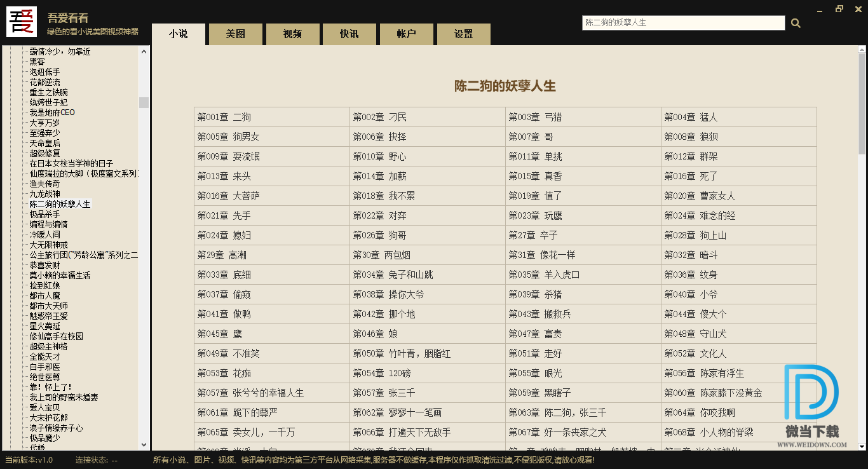Screen dimensions: 868x469
Task: Open chapter 第057章 张兮兮的幸福人生
Action: 250,393
